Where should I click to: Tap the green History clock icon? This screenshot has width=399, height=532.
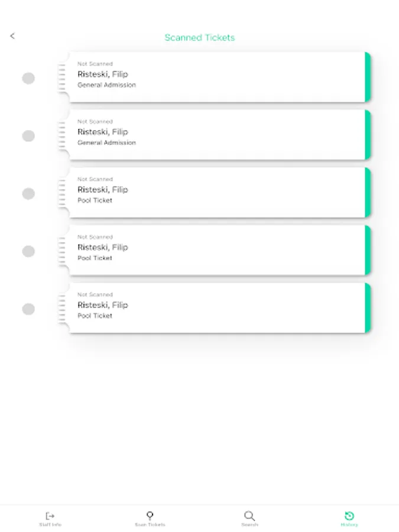[349, 515]
